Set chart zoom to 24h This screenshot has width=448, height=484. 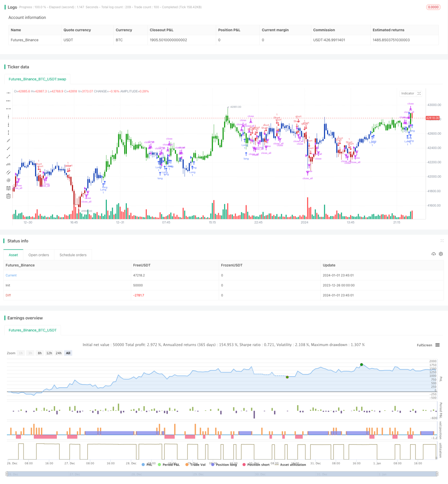click(59, 353)
